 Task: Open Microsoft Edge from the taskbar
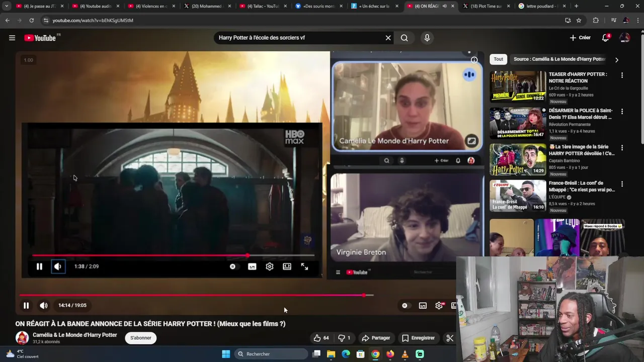tap(346, 354)
